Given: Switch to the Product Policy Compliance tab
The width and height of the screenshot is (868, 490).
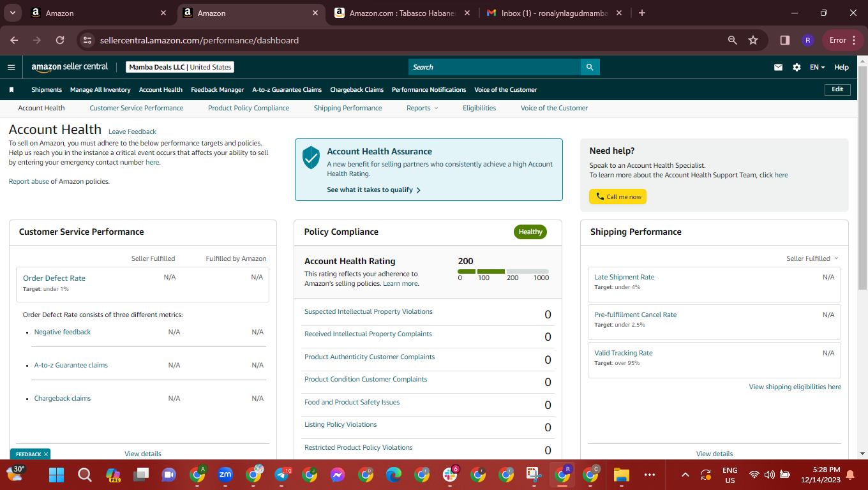Looking at the screenshot, I should [x=249, y=108].
